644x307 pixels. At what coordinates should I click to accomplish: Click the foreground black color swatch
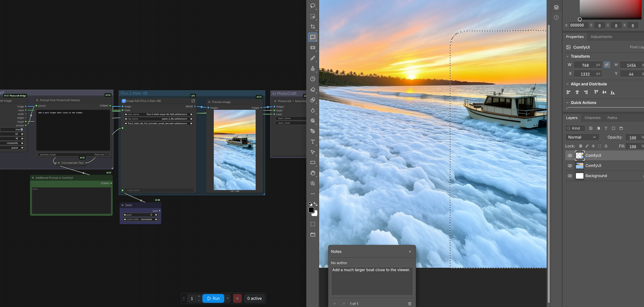coord(311,210)
